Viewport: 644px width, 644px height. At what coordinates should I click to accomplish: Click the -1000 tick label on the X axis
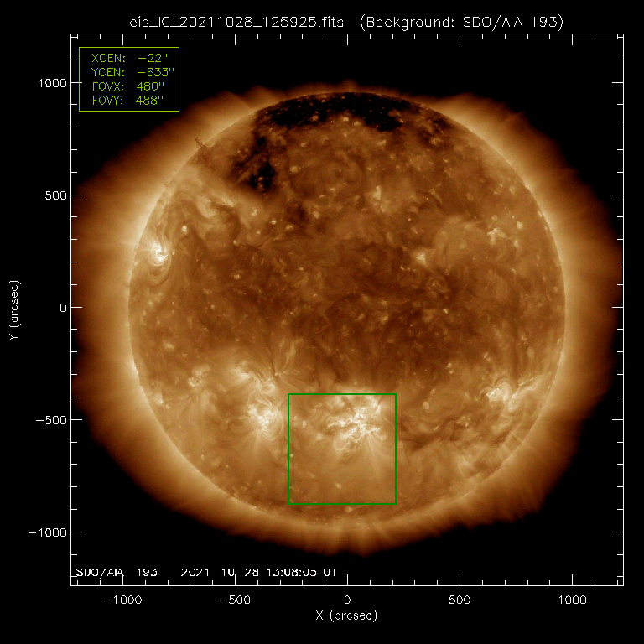coord(122,600)
